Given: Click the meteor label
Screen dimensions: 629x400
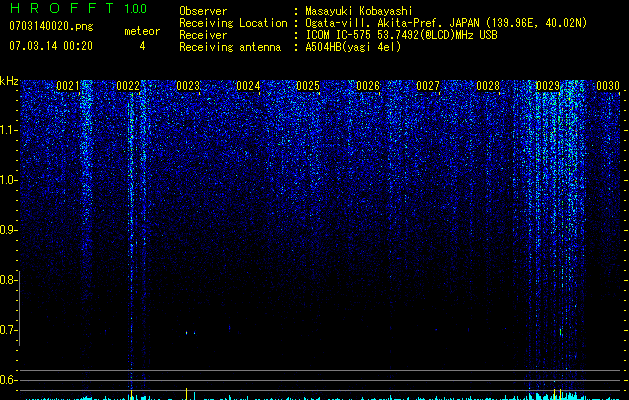Looking at the screenshot, I should pos(142,31).
